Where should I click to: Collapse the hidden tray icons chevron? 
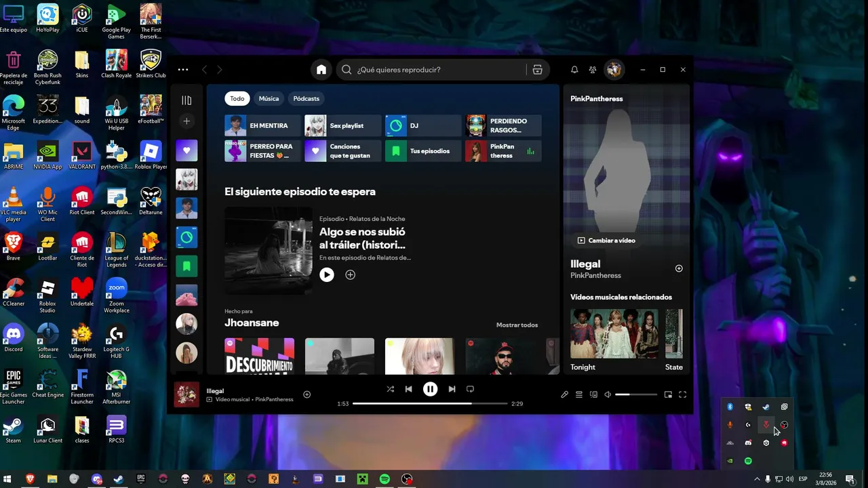coord(757,479)
